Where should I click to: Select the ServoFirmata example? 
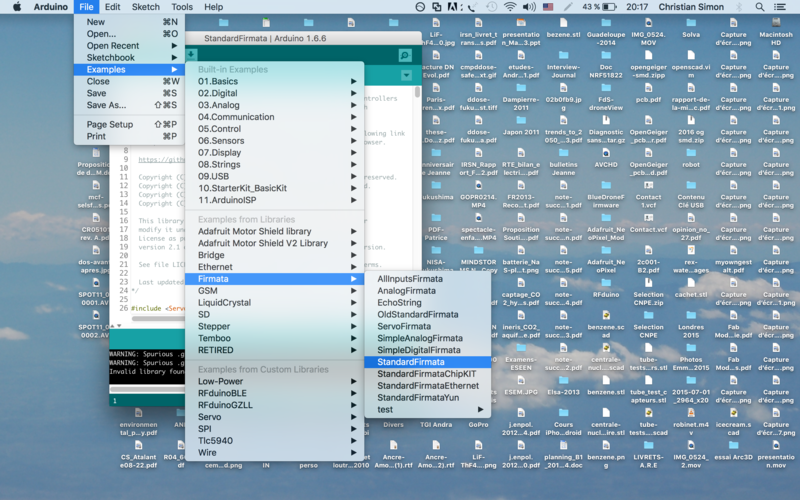[428, 326]
